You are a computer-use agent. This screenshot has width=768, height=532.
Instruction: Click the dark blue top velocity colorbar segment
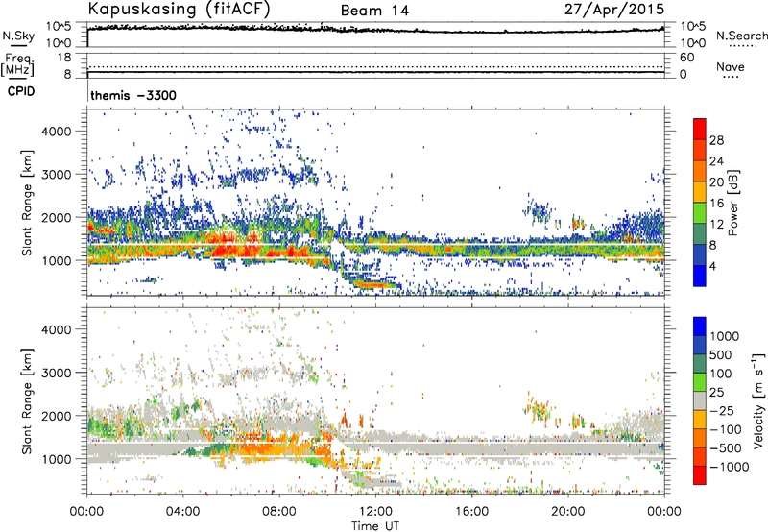(700, 326)
